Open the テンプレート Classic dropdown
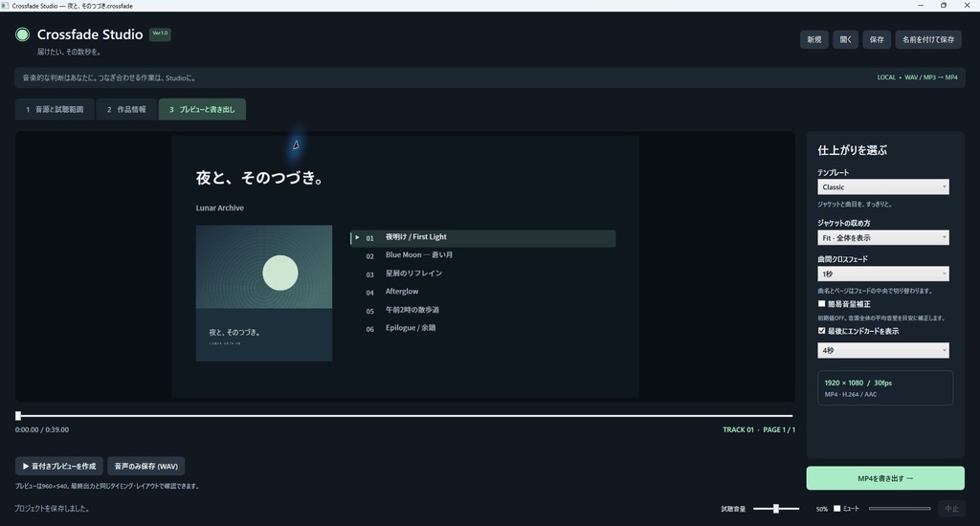This screenshot has height=526, width=980. 883,186
